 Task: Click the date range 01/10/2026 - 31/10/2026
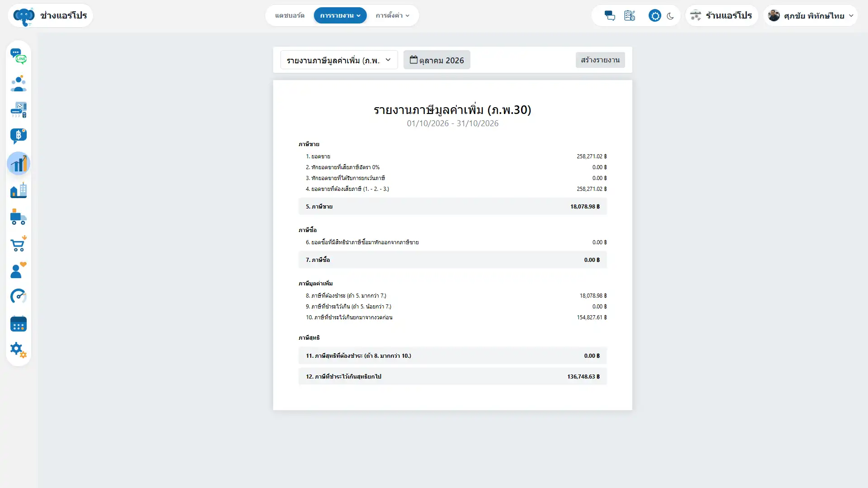[x=452, y=123]
